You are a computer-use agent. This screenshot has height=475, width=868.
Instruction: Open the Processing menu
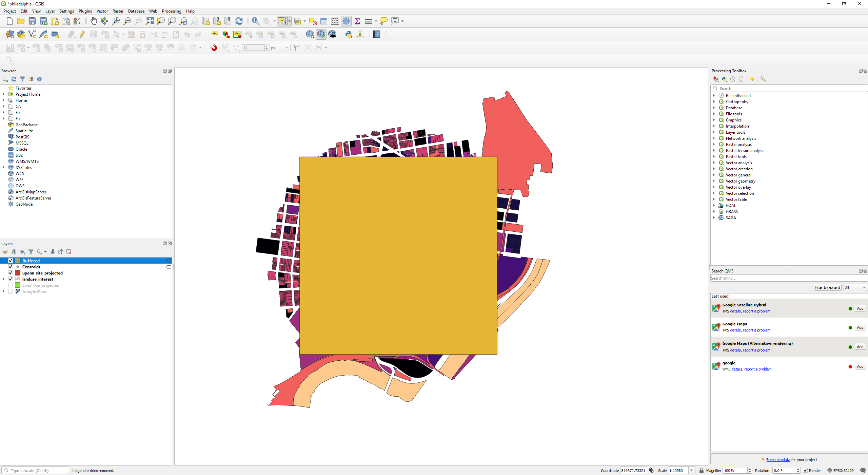(172, 11)
